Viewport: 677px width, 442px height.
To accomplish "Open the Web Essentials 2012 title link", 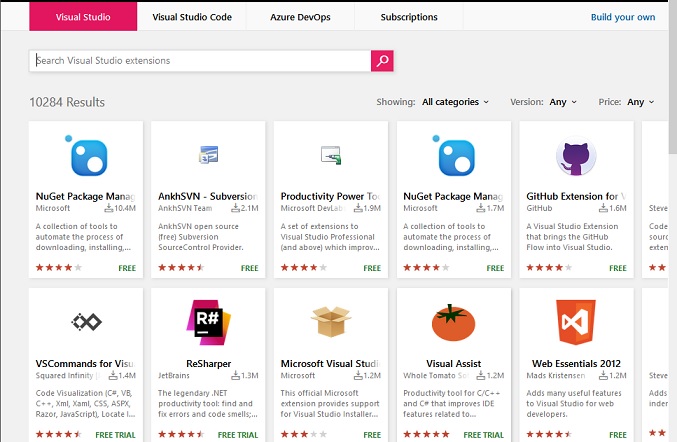I will click(576, 364).
